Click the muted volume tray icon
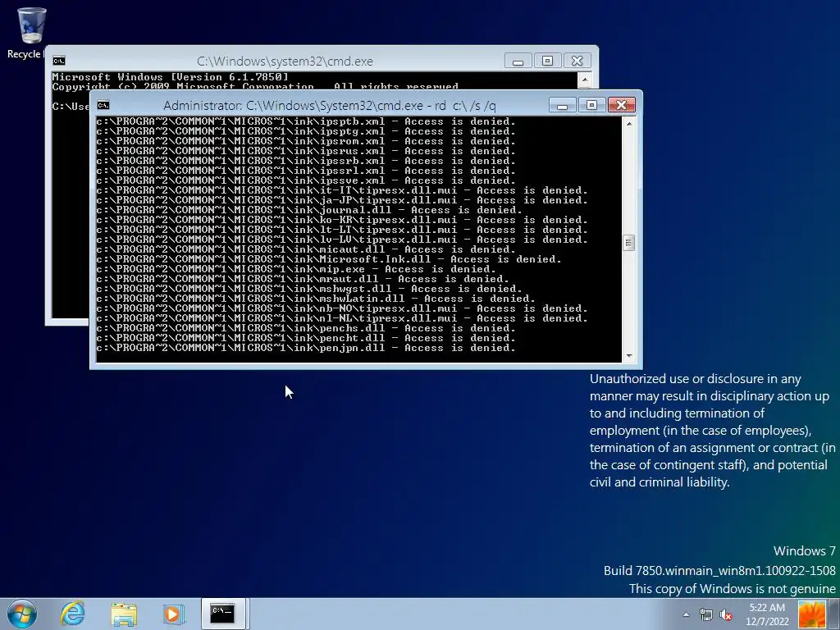This screenshot has height=630, width=840. (727, 614)
